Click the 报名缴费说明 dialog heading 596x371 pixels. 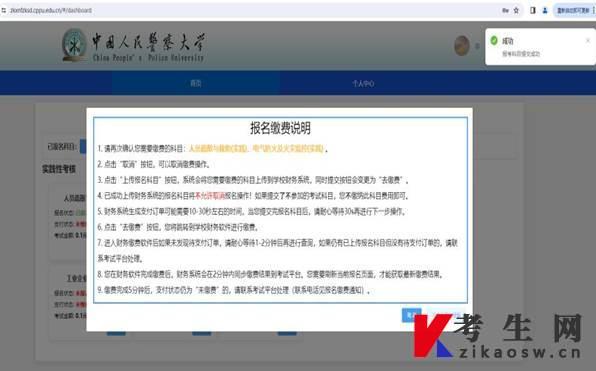[x=281, y=128]
